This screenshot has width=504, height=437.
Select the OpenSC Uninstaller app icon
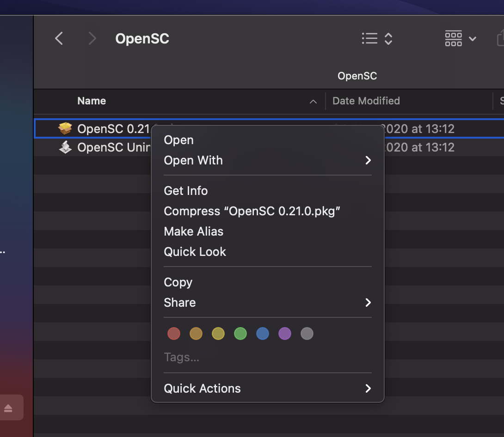66,147
